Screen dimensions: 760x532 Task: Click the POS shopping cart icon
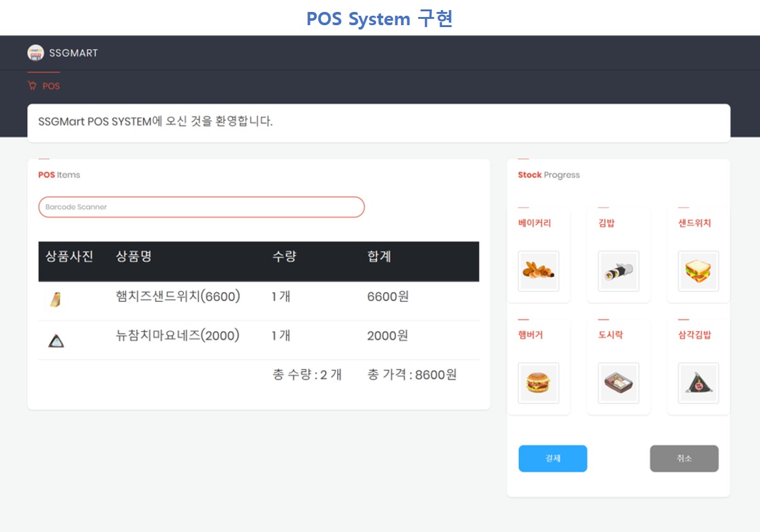point(32,86)
